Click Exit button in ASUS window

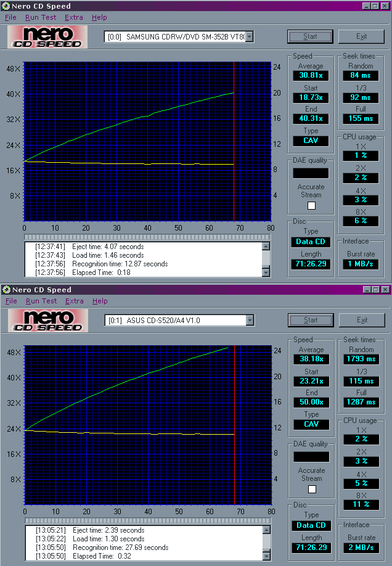point(362,320)
